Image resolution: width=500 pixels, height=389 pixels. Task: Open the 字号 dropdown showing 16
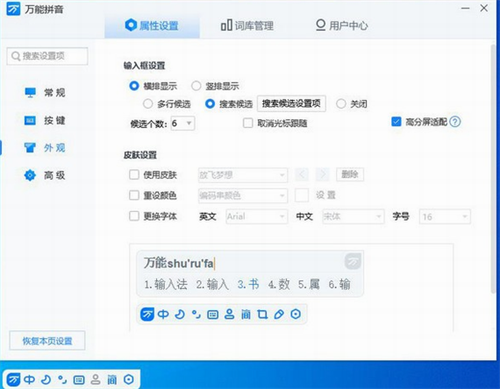click(445, 217)
